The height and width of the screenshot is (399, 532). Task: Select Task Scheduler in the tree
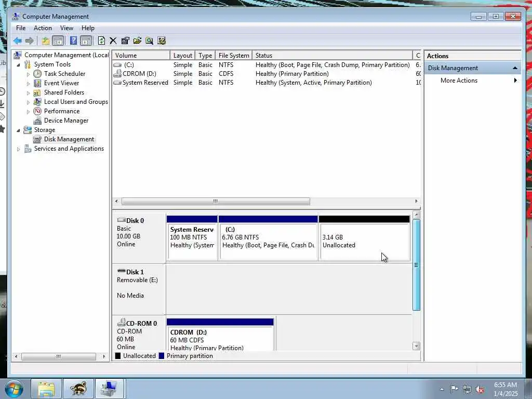(x=64, y=74)
